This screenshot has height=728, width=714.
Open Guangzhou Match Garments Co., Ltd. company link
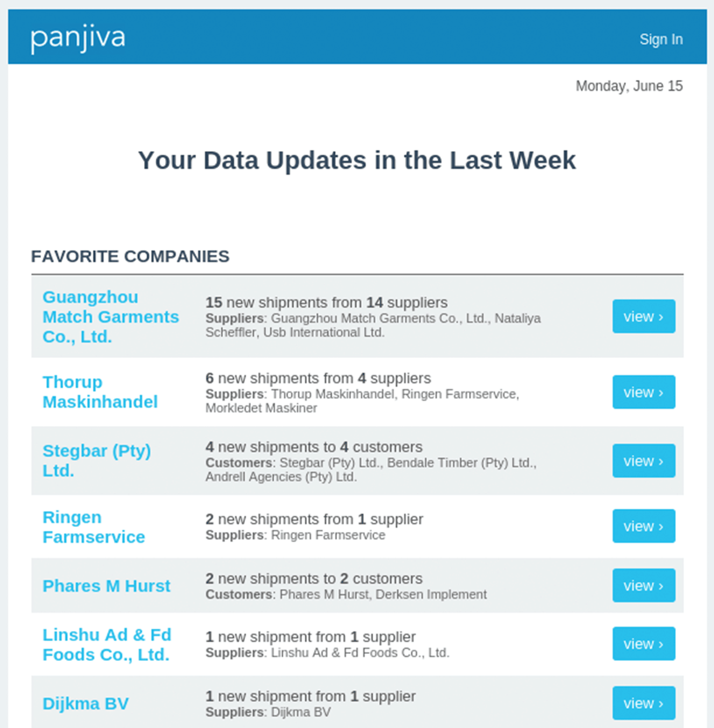110,317
